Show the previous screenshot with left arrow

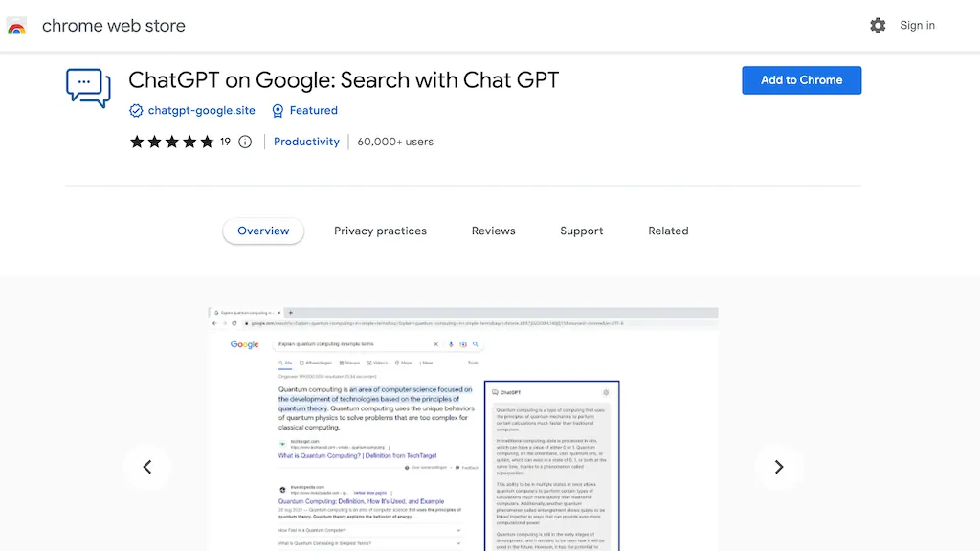[146, 467]
